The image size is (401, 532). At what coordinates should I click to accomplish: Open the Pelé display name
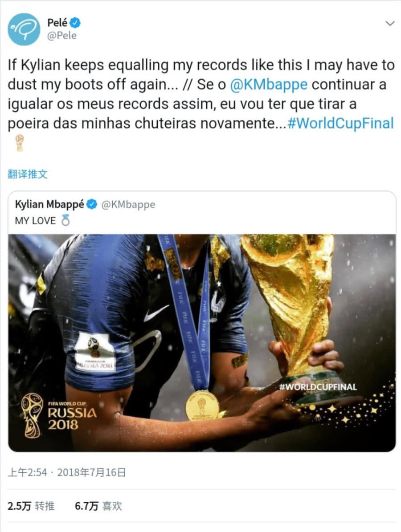tap(57, 23)
